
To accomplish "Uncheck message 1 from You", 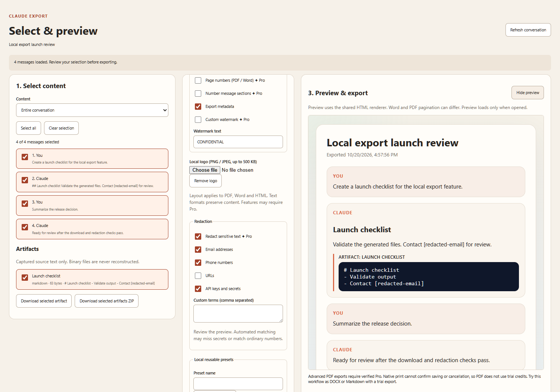I will [25, 157].
